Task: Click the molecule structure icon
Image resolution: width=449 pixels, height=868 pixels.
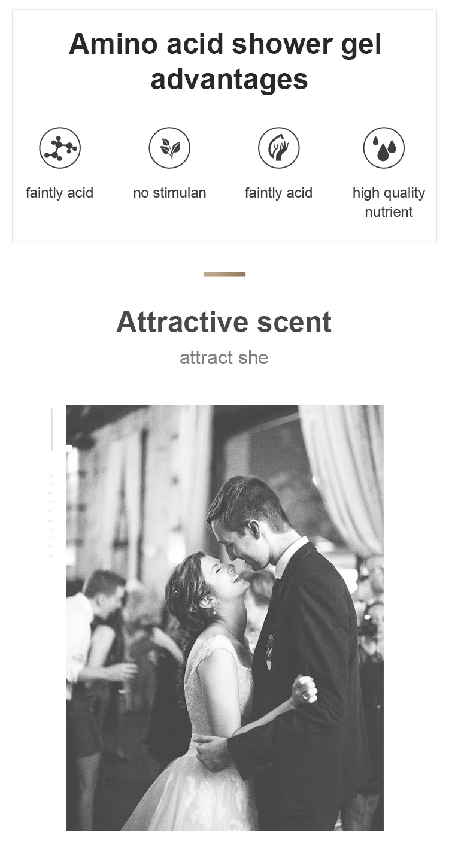Action: [x=60, y=148]
